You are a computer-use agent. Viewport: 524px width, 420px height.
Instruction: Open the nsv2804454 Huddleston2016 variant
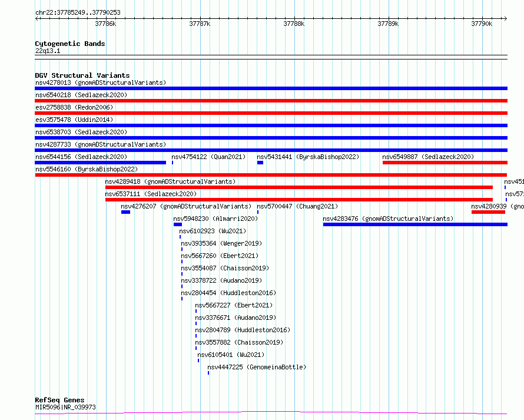tap(228, 293)
